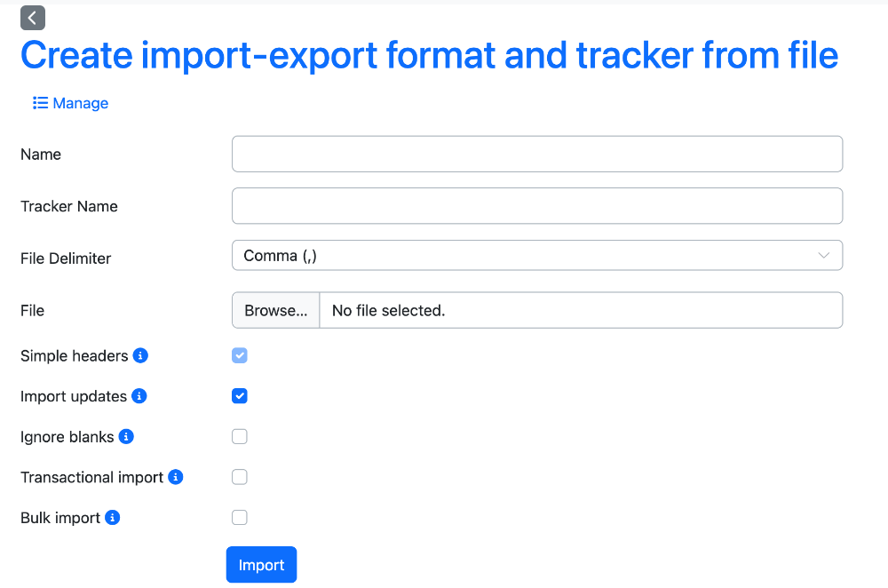Enable the Ignore blanks checkbox

coord(240,437)
